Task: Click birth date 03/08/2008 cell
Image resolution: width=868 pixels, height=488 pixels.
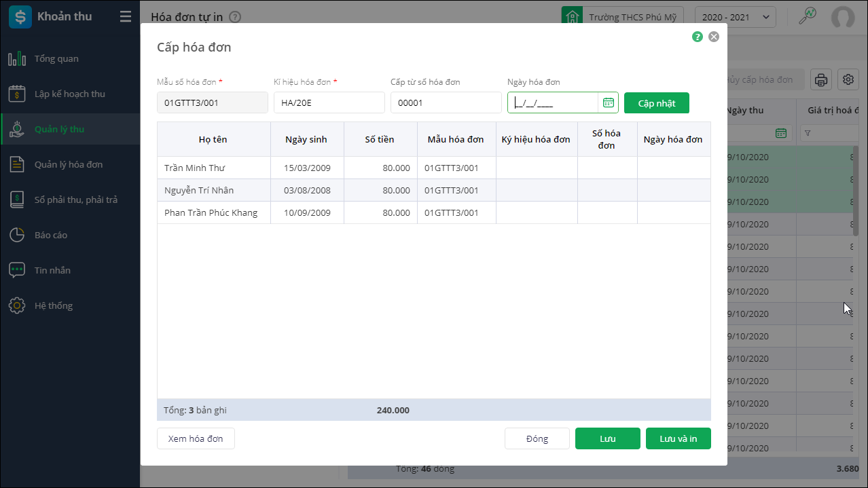Action: point(307,190)
